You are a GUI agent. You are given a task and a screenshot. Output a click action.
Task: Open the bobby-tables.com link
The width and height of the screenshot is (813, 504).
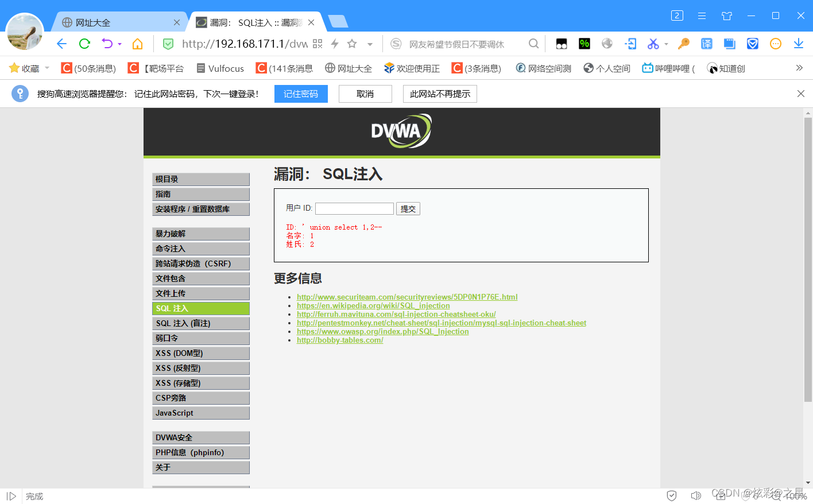[340, 340]
